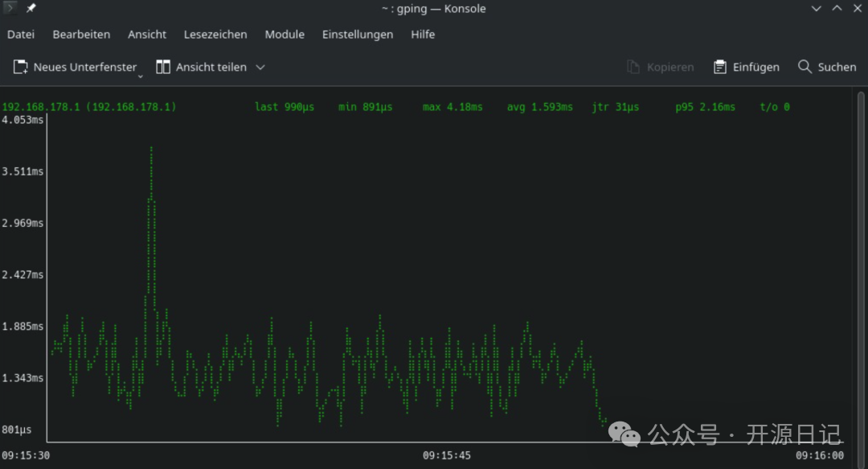Click the Kopieren button label
This screenshot has width=868, height=469.
point(670,67)
